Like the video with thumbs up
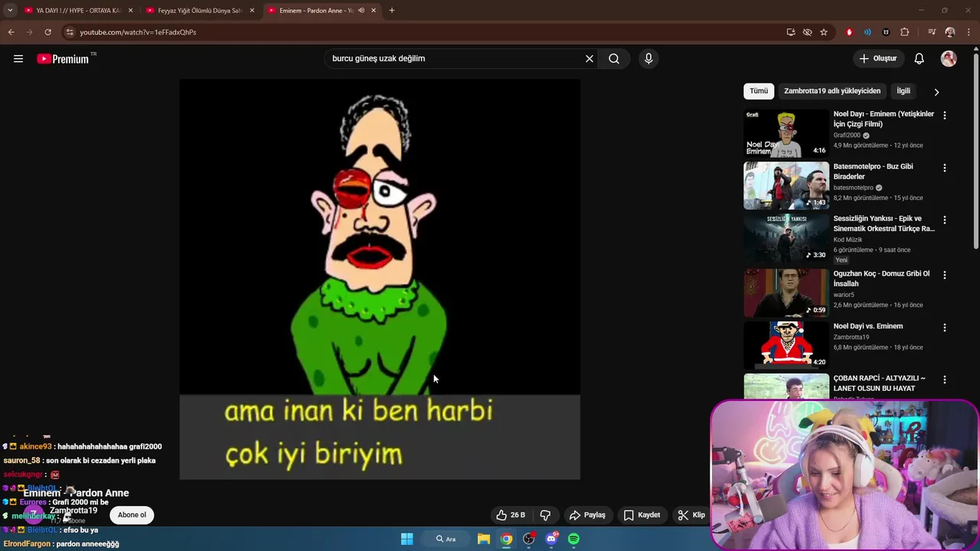The height and width of the screenshot is (551, 980). click(511, 515)
